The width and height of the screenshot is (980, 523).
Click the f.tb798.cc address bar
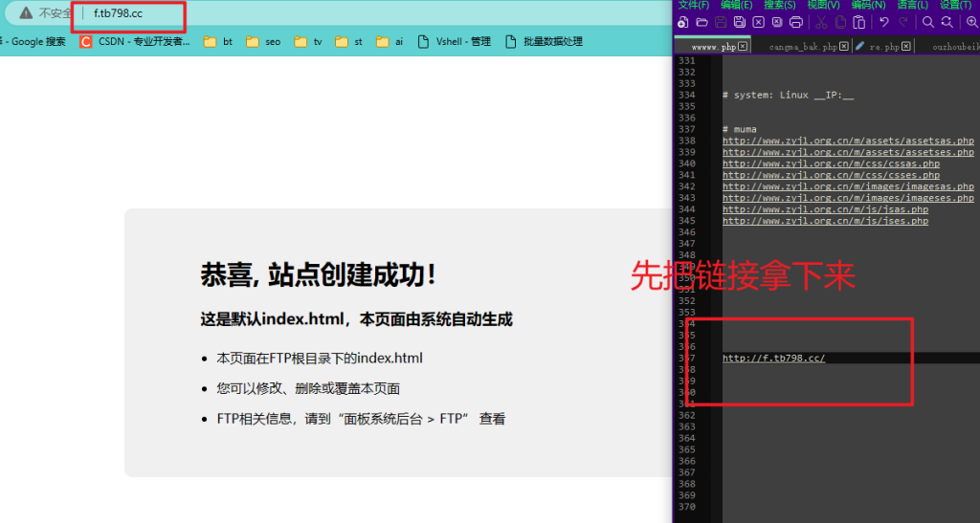click(118, 13)
